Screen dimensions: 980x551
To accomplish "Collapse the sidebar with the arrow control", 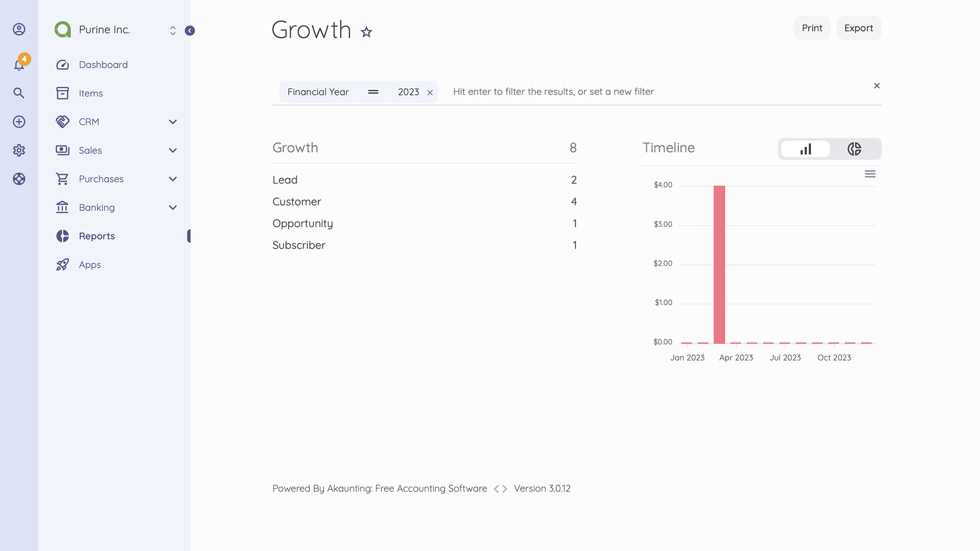I will point(190,30).
